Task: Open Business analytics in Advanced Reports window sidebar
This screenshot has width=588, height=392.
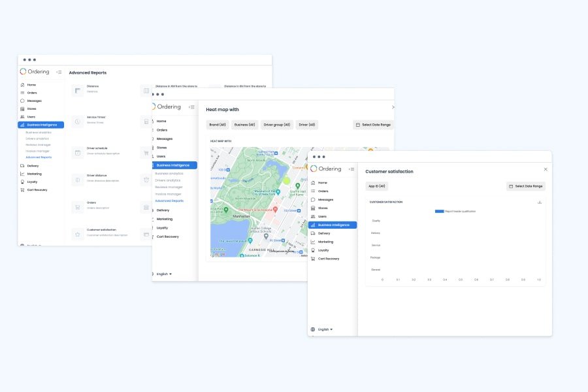Action: 39,133
